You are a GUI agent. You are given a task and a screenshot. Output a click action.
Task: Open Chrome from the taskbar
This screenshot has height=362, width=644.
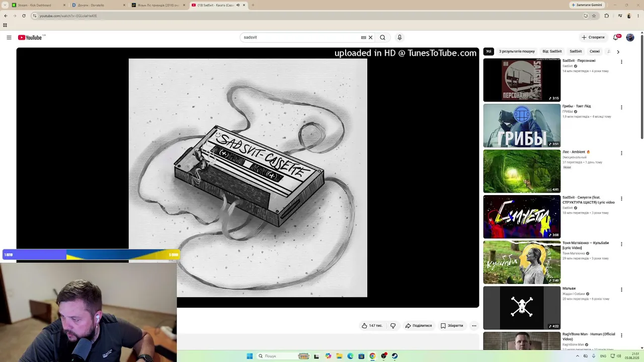372,356
